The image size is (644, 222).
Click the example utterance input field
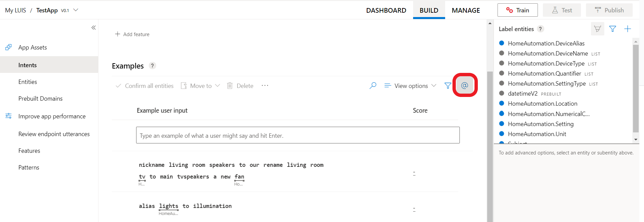(298, 135)
